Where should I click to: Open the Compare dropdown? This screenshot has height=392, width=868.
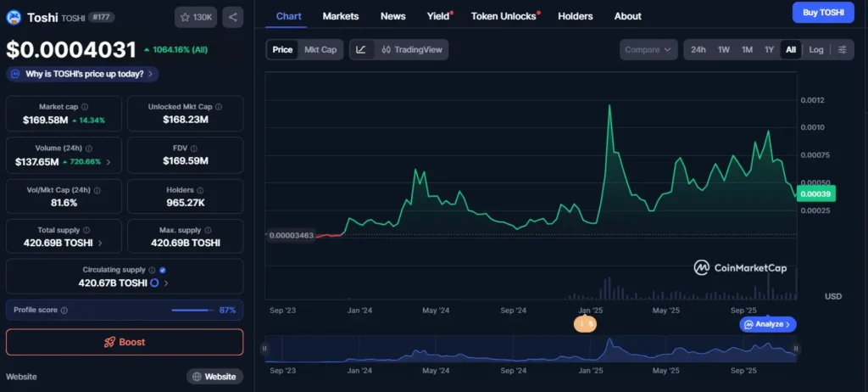[x=648, y=50]
